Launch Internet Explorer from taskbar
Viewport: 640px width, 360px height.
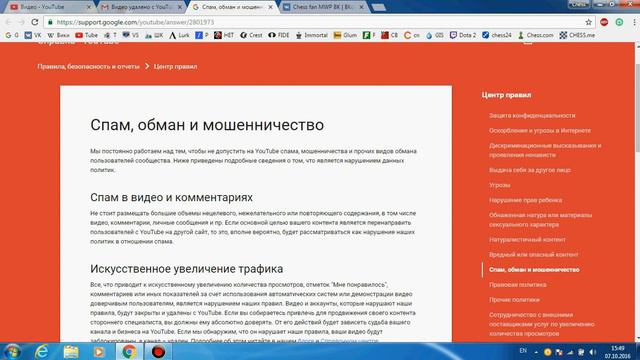42,351
